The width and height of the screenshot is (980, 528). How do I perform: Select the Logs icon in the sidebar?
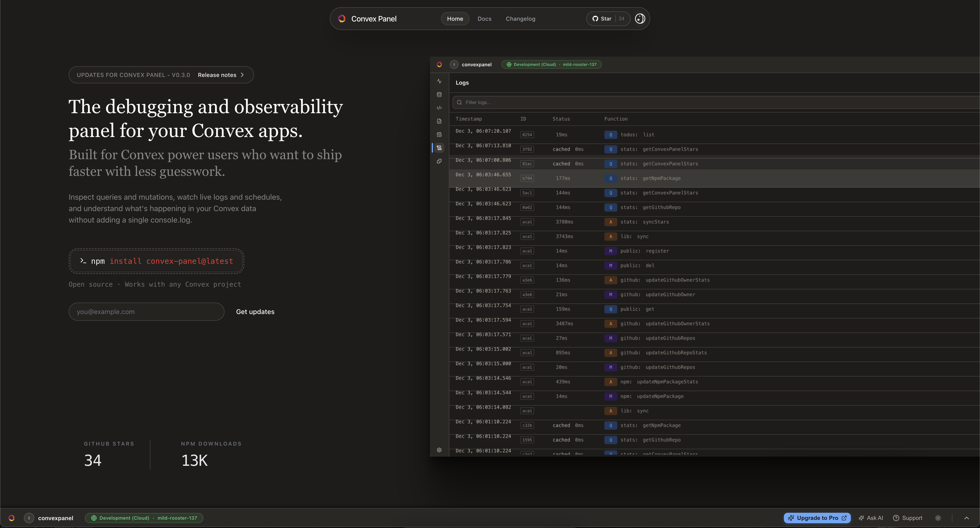tap(439, 147)
